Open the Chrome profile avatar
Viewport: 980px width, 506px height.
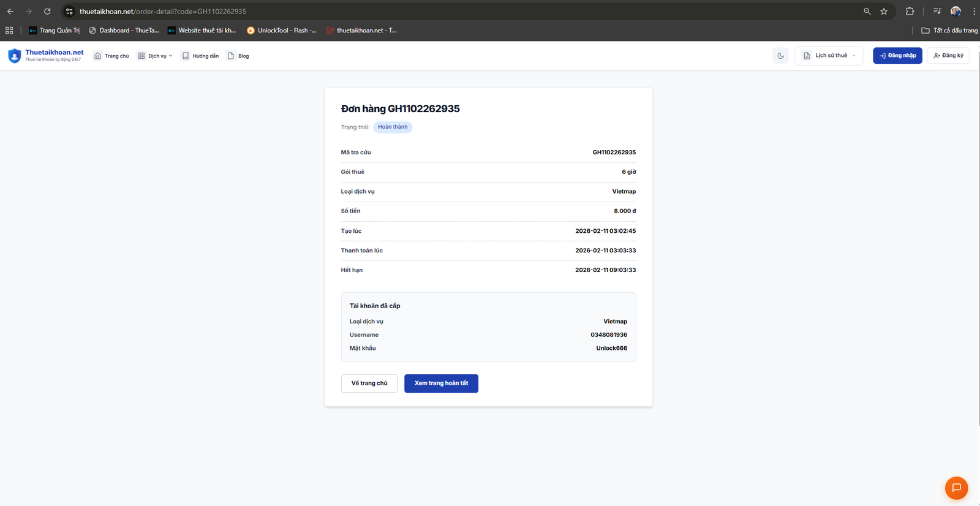pos(956,12)
